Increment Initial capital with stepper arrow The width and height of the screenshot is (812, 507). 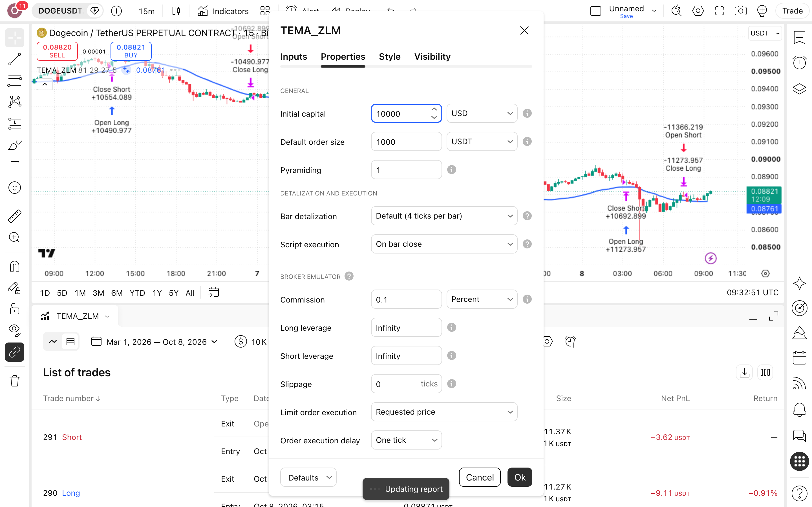tap(434, 109)
